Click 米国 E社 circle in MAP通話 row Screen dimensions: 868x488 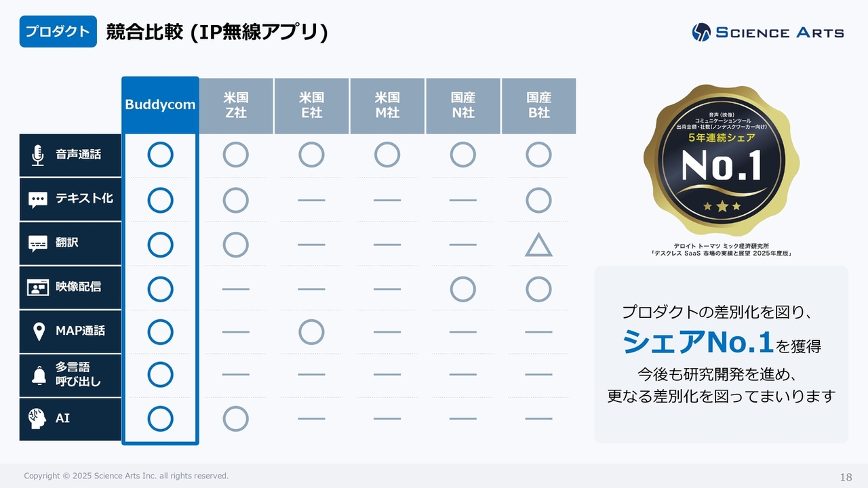[x=311, y=332]
